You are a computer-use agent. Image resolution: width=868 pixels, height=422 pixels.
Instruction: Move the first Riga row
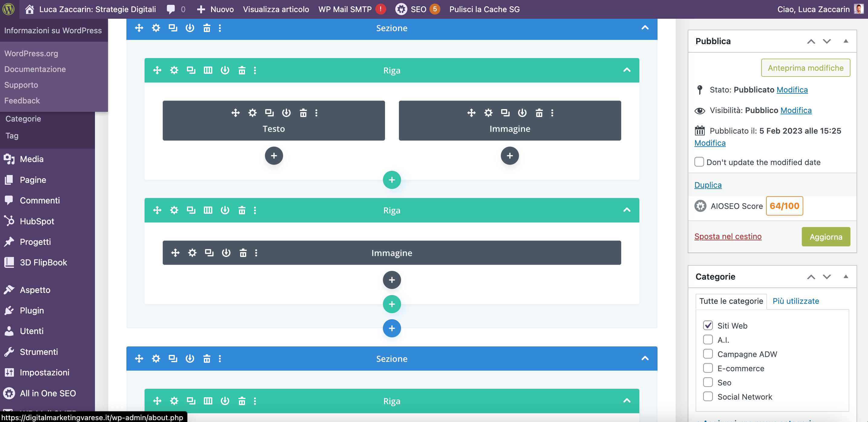click(x=157, y=70)
